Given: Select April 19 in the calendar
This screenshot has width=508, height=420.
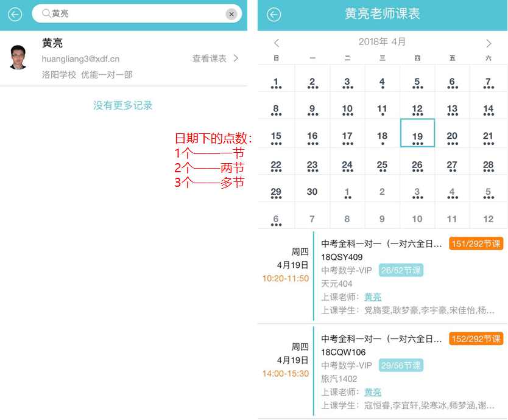Looking at the screenshot, I should point(417,134).
